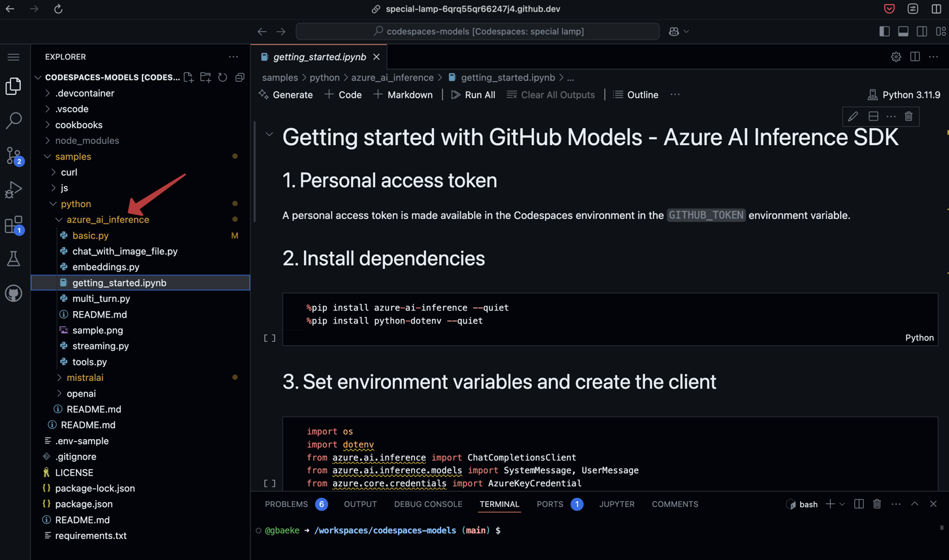Open the Source Control view

click(14, 156)
